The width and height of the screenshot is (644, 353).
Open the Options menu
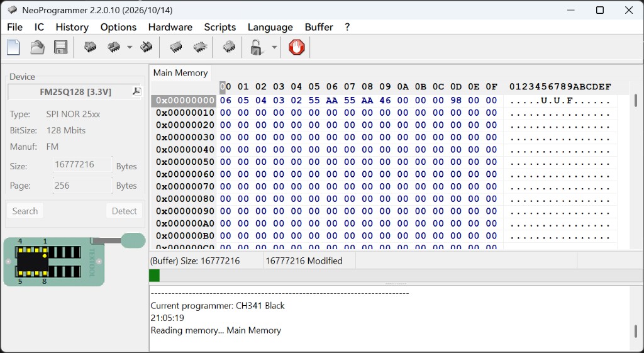click(118, 27)
